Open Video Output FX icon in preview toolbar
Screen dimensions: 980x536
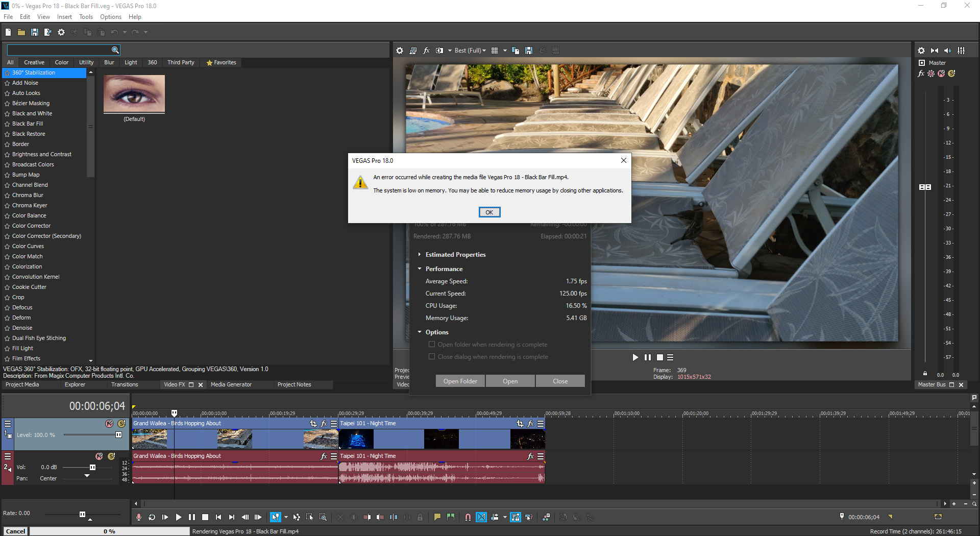tap(426, 51)
